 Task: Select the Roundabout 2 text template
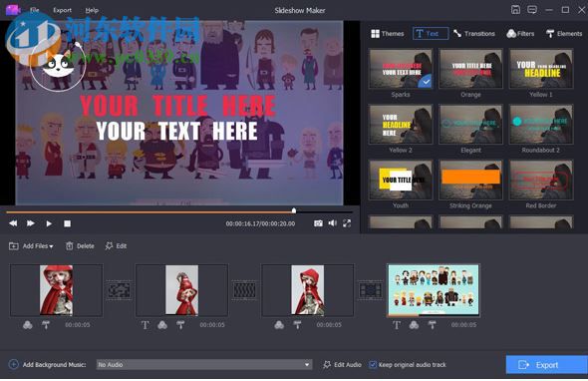(x=541, y=125)
